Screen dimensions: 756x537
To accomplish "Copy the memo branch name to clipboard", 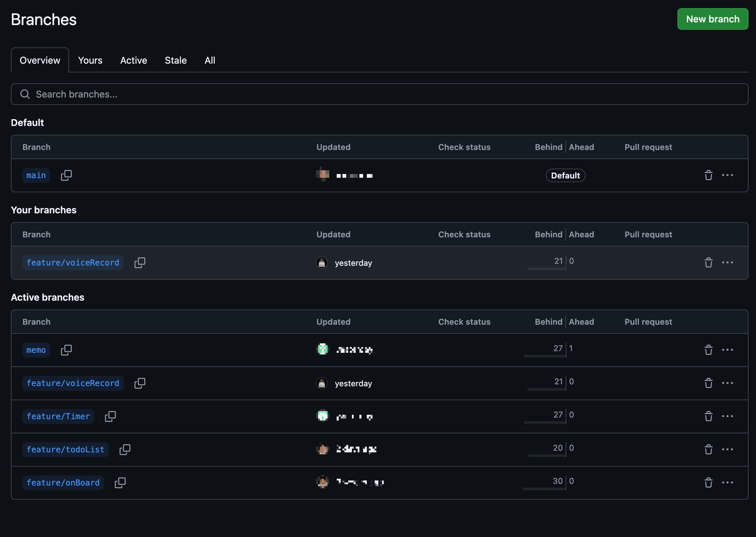I will tap(66, 350).
